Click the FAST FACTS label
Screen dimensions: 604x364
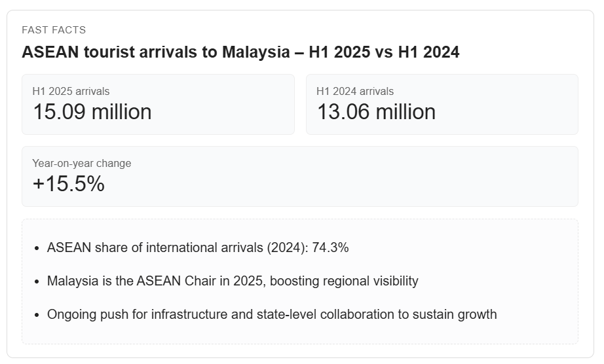[x=54, y=30]
